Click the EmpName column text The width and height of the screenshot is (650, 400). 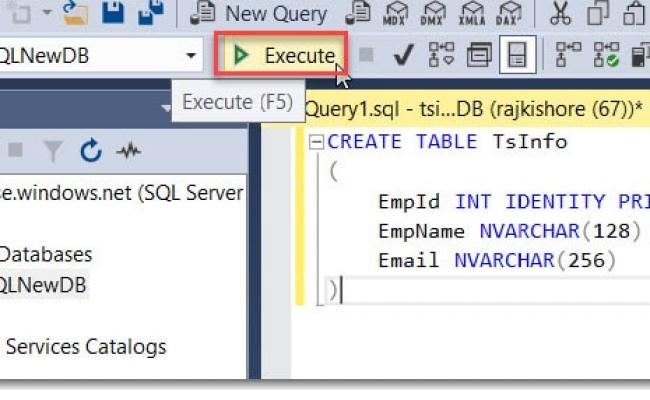pos(421,231)
